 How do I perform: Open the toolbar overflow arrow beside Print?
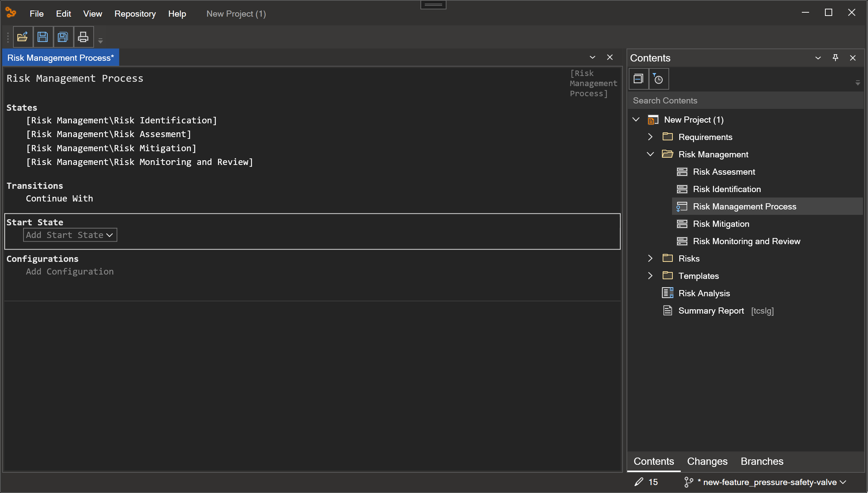tap(101, 41)
